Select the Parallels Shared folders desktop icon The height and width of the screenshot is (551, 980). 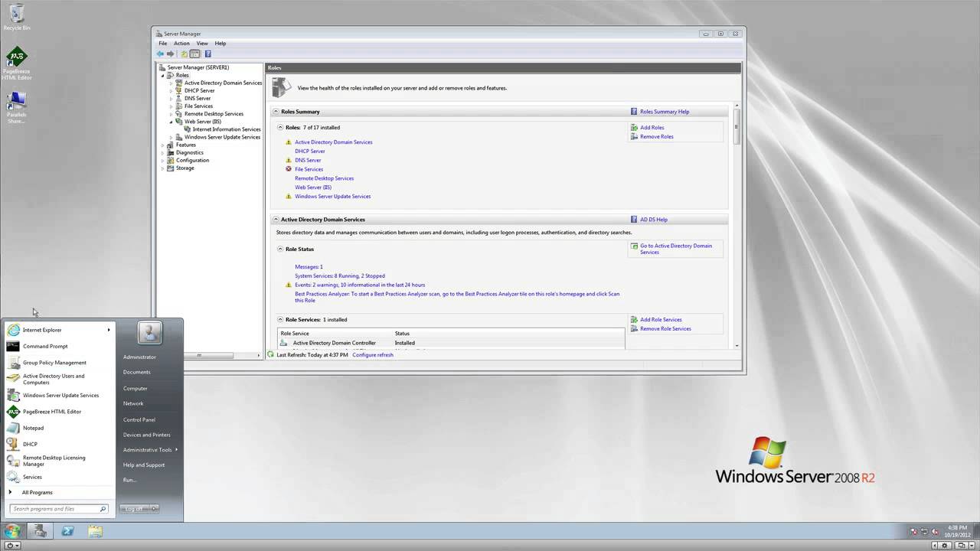tap(16, 107)
